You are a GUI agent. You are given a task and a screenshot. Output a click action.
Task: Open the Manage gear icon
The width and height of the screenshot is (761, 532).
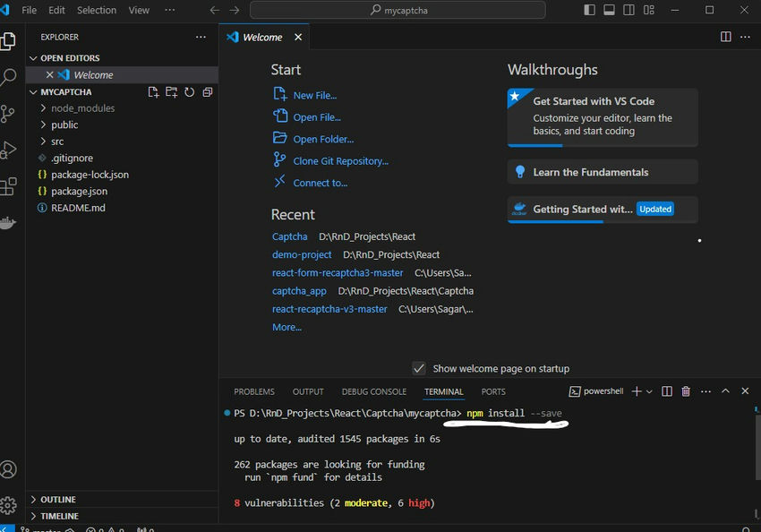click(x=9, y=505)
